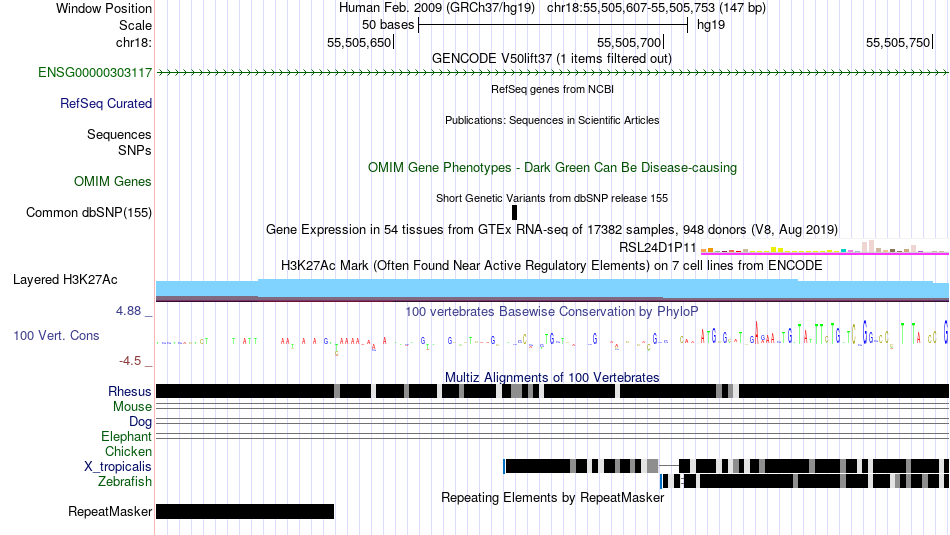The height and width of the screenshot is (535, 950).
Task: Click the RepeatMasker track label
Action: point(110,511)
